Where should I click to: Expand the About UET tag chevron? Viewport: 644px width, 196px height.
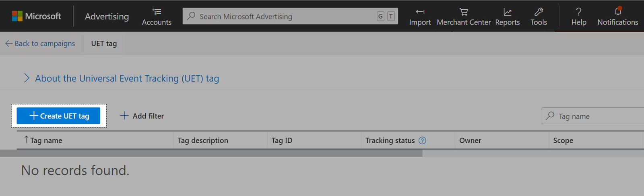pyautogui.click(x=27, y=78)
